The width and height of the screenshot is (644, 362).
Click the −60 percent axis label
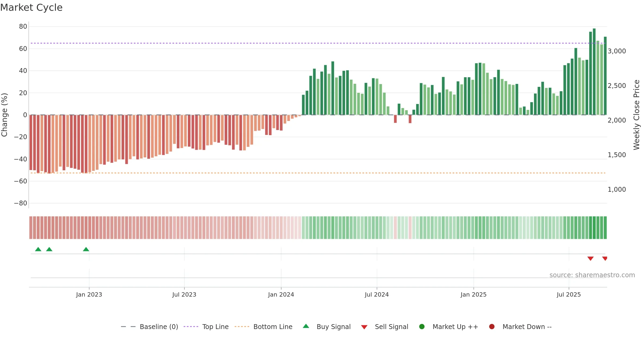[21, 181]
